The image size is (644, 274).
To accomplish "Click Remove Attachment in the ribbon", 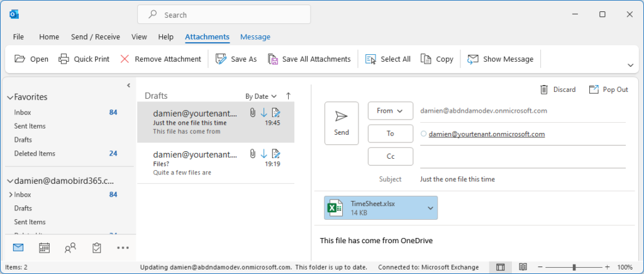I will point(160,59).
